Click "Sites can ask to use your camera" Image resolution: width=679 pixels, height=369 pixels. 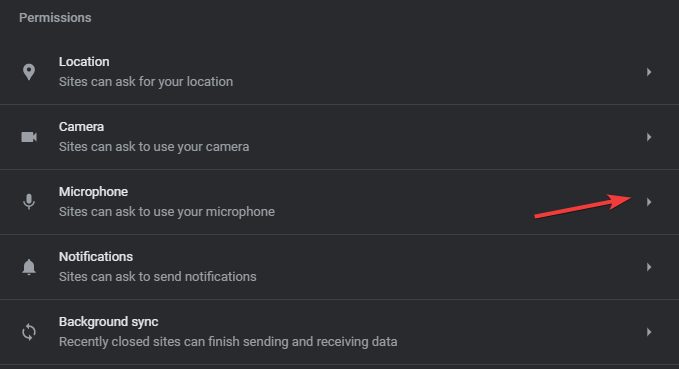pos(154,146)
